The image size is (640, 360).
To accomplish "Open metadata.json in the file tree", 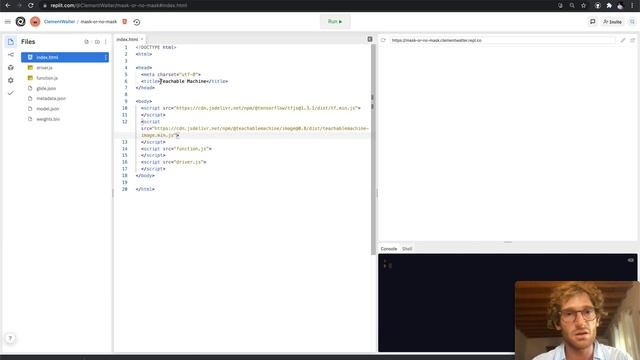I will point(51,98).
